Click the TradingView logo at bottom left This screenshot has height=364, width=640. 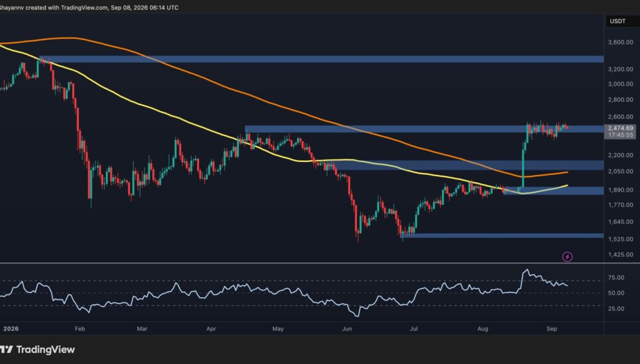(x=37, y=349)
